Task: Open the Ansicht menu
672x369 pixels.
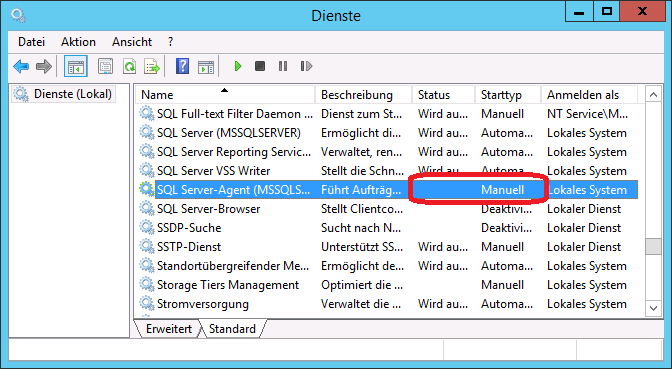Action: (132, 42)
